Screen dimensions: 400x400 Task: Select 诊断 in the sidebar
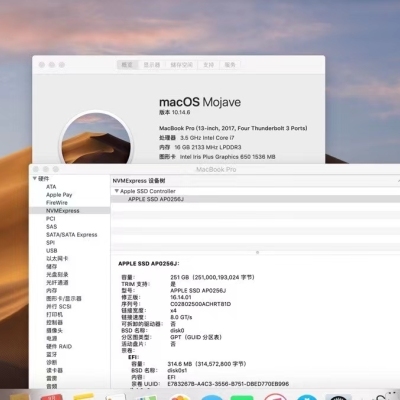(x=51, y=363)
